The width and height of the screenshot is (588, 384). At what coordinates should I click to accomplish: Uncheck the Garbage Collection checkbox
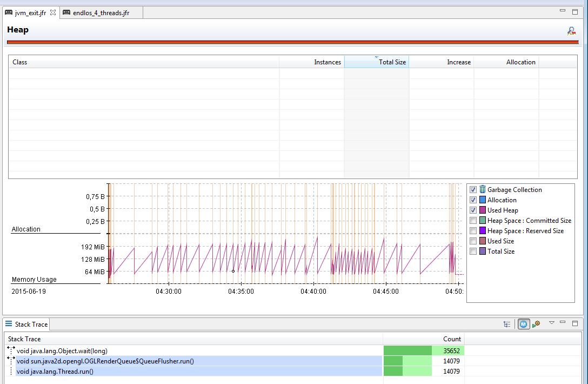pyautogui.click(x=473, y=190)
